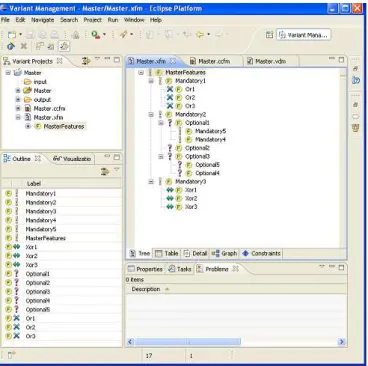The width and height of the screenshot is (368, 366).
Task: Click the bottom right-sidebar fast view icon
Action: coord(356,128)
